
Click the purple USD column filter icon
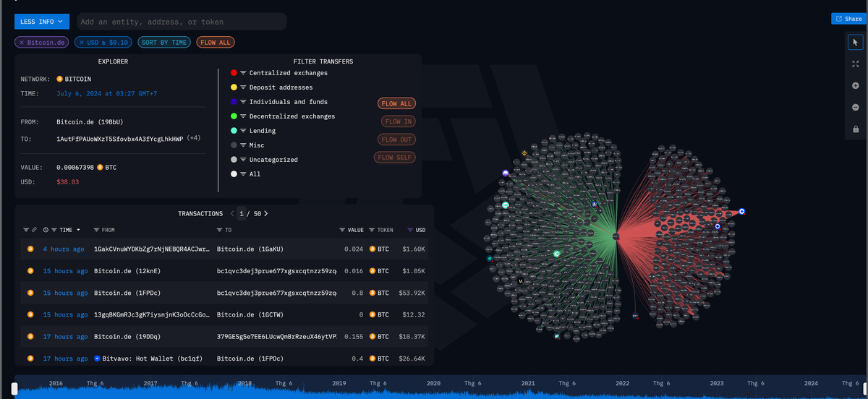point(410,230)
